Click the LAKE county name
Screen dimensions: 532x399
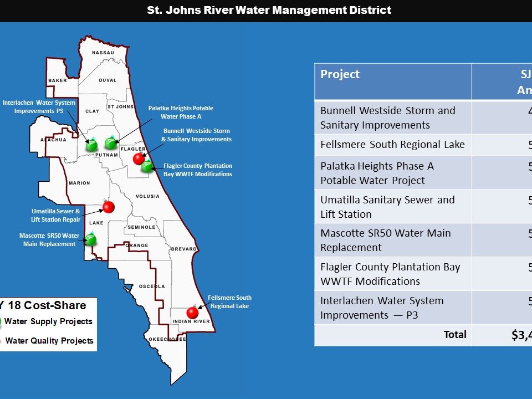pos(96,223)
